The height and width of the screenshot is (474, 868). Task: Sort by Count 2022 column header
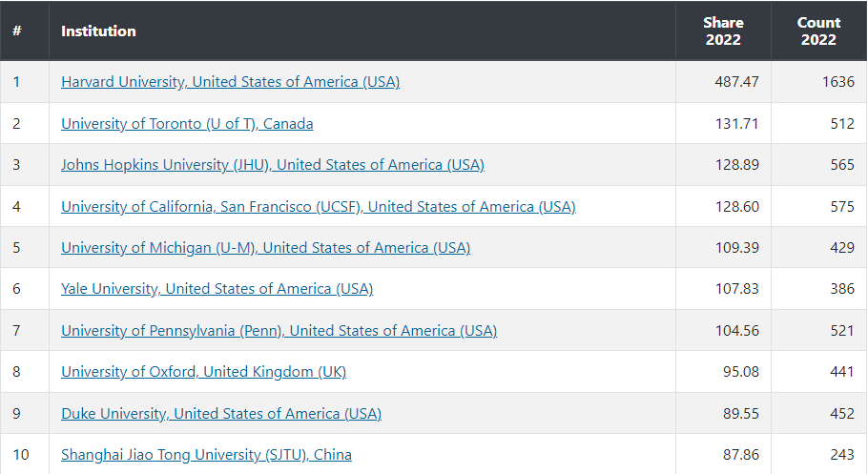tap(818, 31)
